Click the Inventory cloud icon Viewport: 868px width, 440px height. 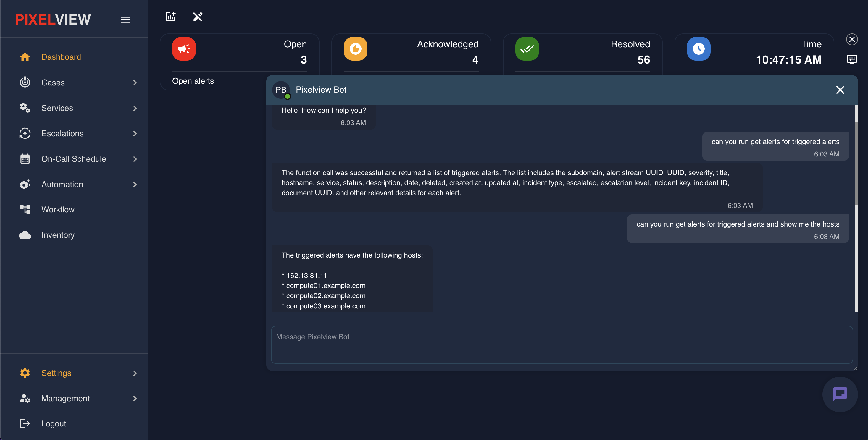pyautogui.click(x=25, y=235)
